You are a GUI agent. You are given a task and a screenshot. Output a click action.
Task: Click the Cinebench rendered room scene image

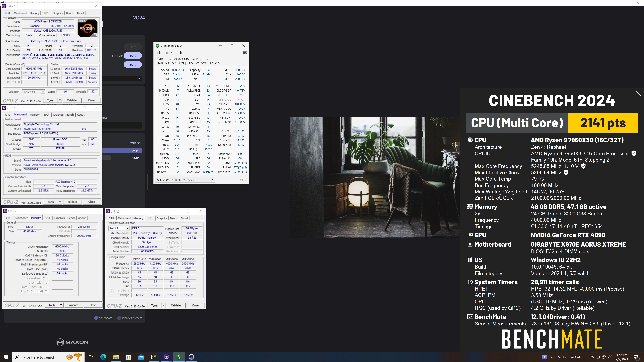[375, 177]
